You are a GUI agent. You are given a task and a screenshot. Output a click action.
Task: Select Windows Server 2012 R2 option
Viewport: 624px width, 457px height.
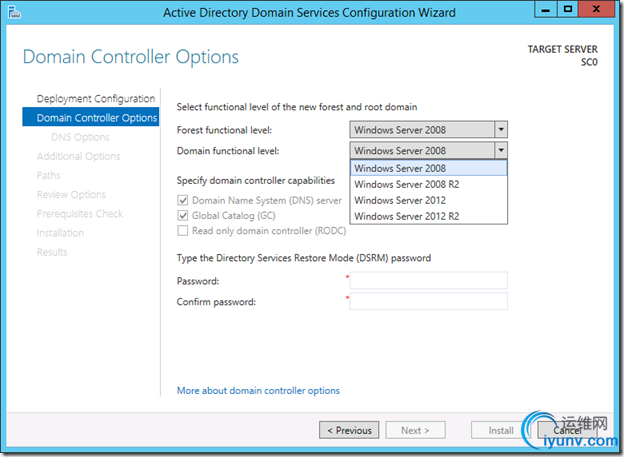click(429, 216)
